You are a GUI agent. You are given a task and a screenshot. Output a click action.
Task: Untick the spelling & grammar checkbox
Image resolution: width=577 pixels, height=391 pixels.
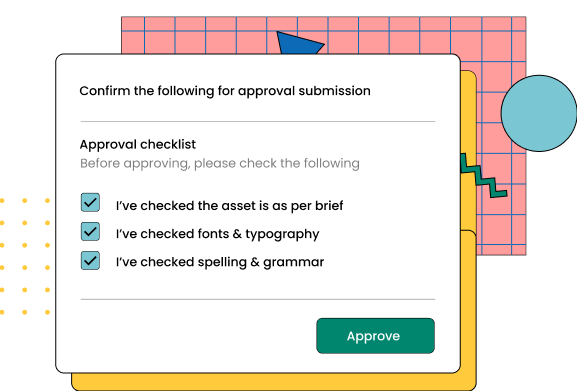[90, 260]
